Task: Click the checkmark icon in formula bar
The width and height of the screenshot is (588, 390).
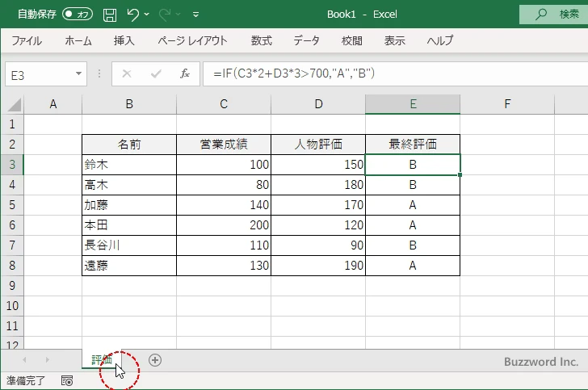Action: click(156, 73)
